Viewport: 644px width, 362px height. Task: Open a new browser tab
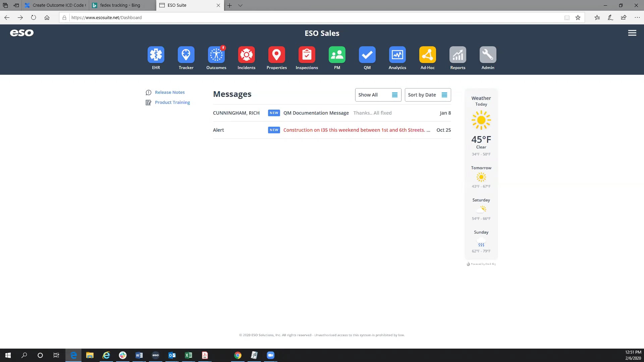pyautogui.click(x=230, y=5)
